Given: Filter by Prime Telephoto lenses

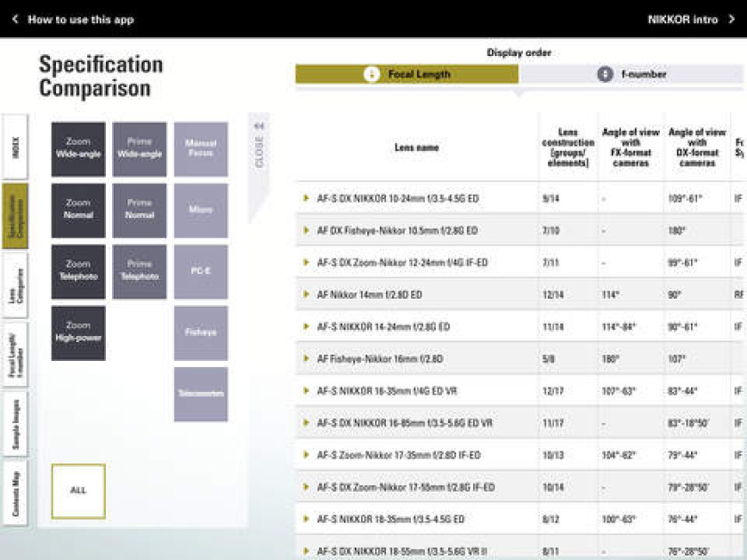Looking at the screenshot, I should 140,272.
